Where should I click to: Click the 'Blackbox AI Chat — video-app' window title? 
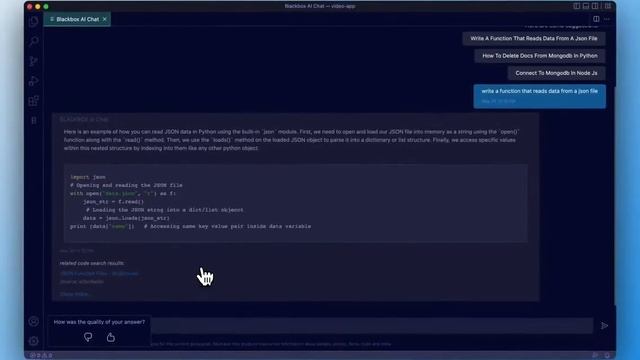pos(320,6)
